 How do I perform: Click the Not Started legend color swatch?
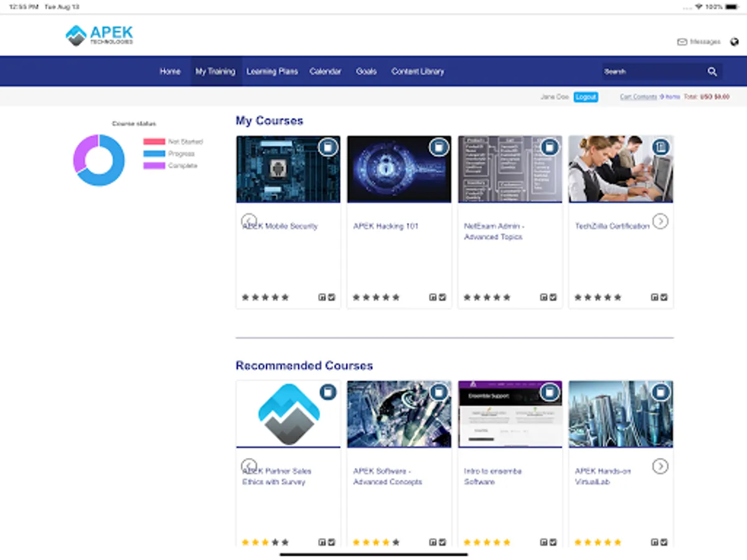pos(154,142)
